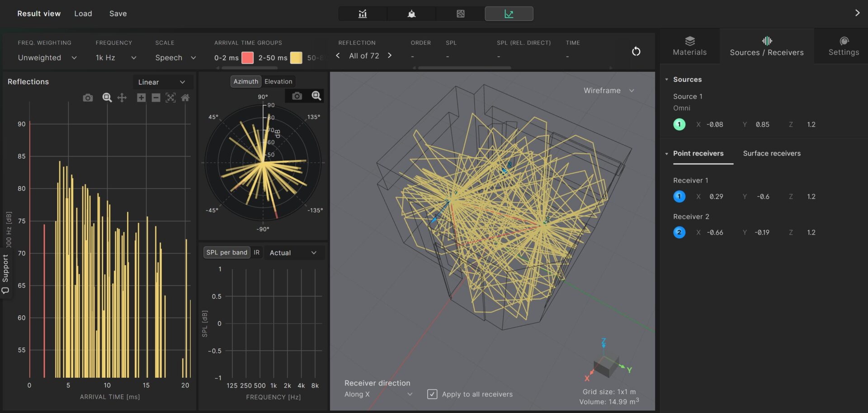Collapse the right sidebar with the chevron

pos(857,13)
